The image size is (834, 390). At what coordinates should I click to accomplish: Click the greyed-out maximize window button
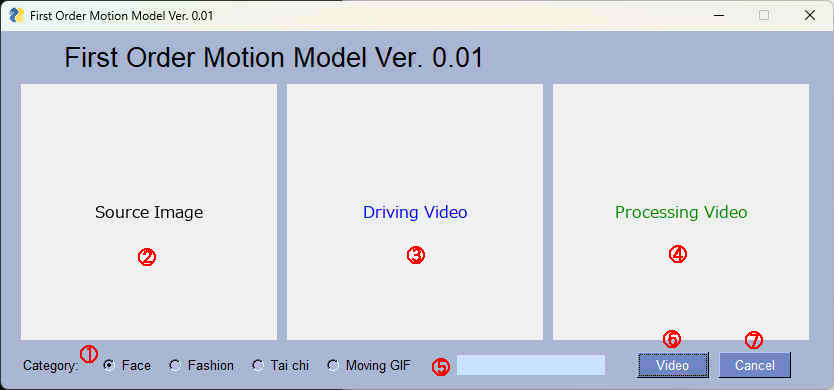coord(764,15)
